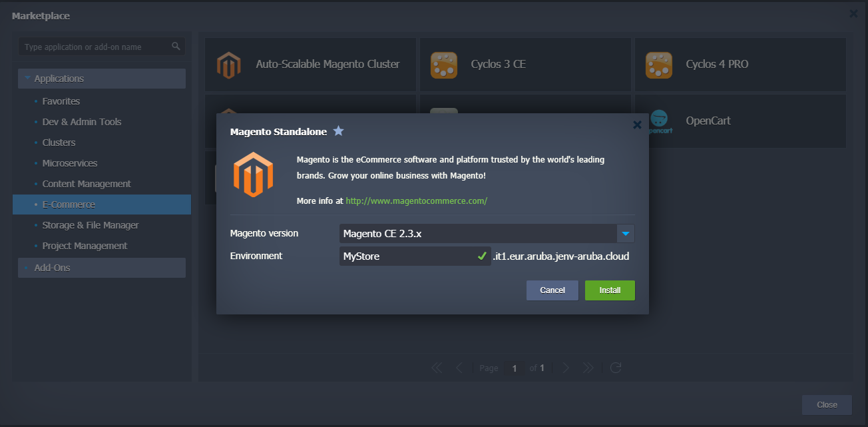Select the Dev & Admin Tools category
Viewport: 868px width, 427px height.
(x=82, y=122)
